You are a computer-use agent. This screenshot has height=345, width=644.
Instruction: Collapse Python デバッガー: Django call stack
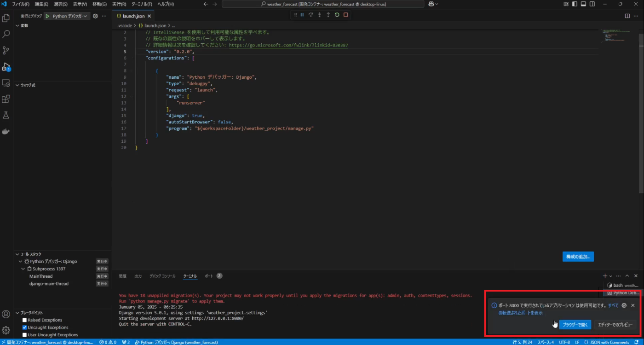pos(20,261)
